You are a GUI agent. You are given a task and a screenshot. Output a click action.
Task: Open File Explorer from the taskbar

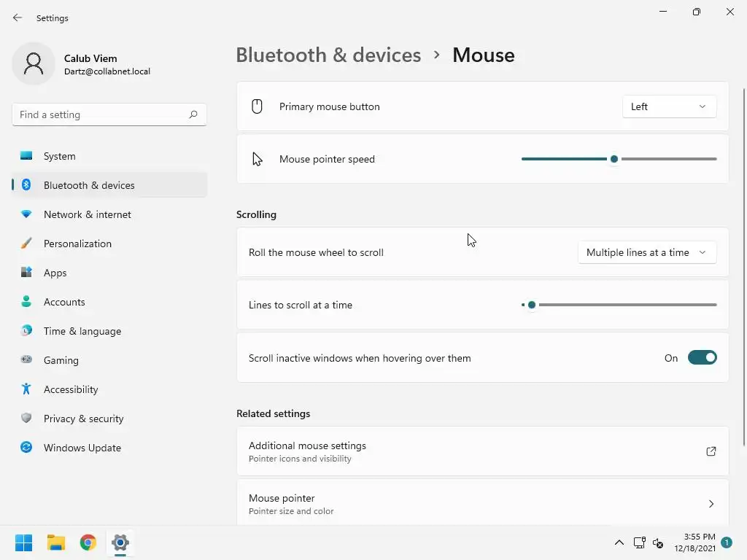[56, 542]
